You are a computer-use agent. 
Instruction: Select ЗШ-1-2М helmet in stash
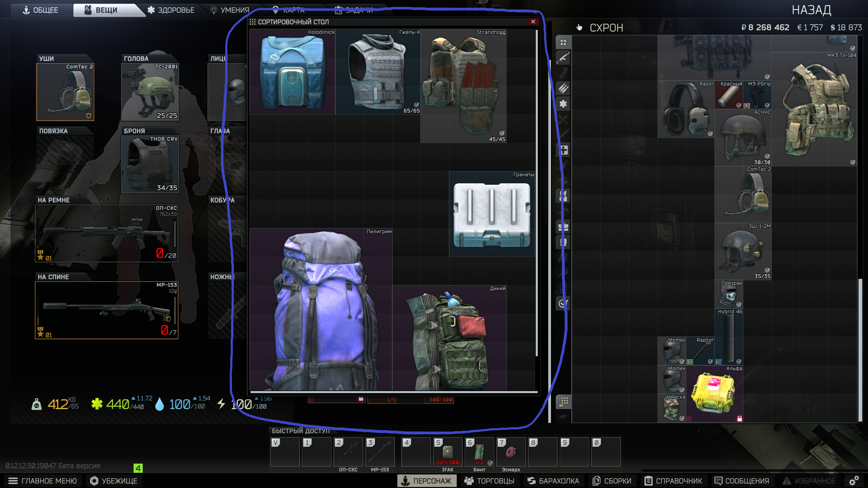click(743, 252)
